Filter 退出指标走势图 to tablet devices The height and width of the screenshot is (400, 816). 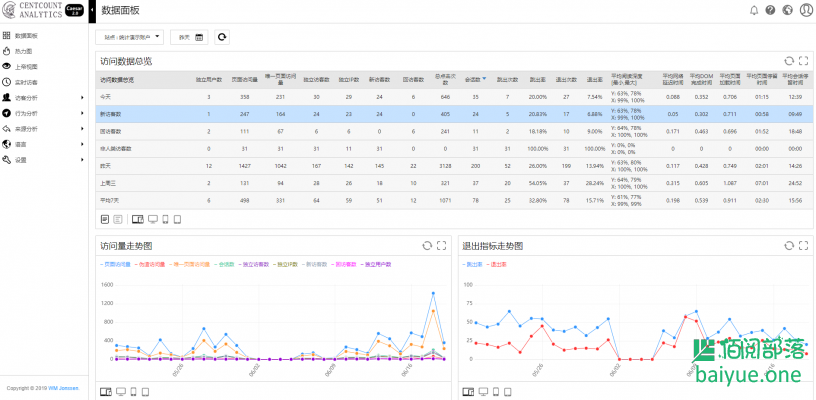click(508, 391)
